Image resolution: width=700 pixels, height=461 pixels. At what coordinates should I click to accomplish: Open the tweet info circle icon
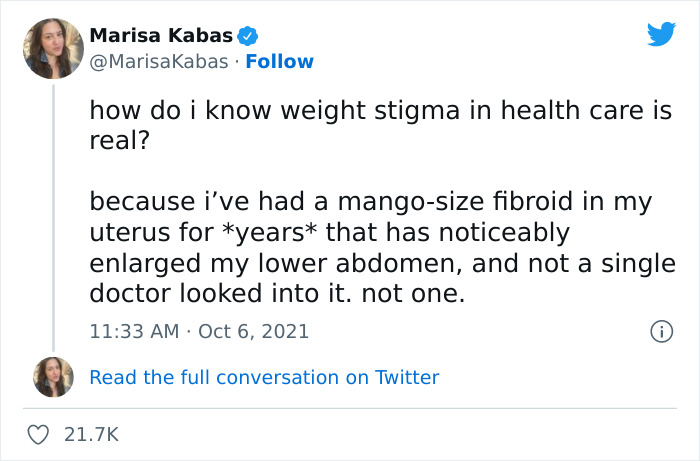(660, 331)
